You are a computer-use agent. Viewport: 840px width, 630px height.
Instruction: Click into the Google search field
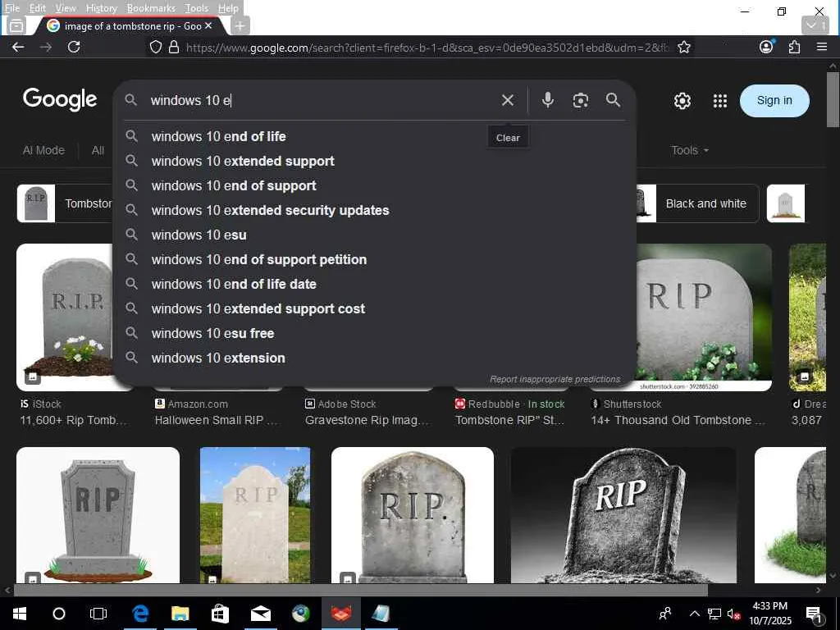pyautogui.click(x=322, y=100)
